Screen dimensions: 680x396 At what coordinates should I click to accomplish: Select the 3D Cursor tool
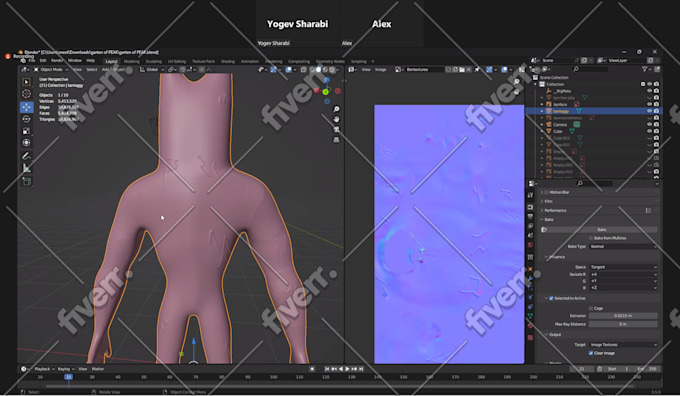pos(26,94)
